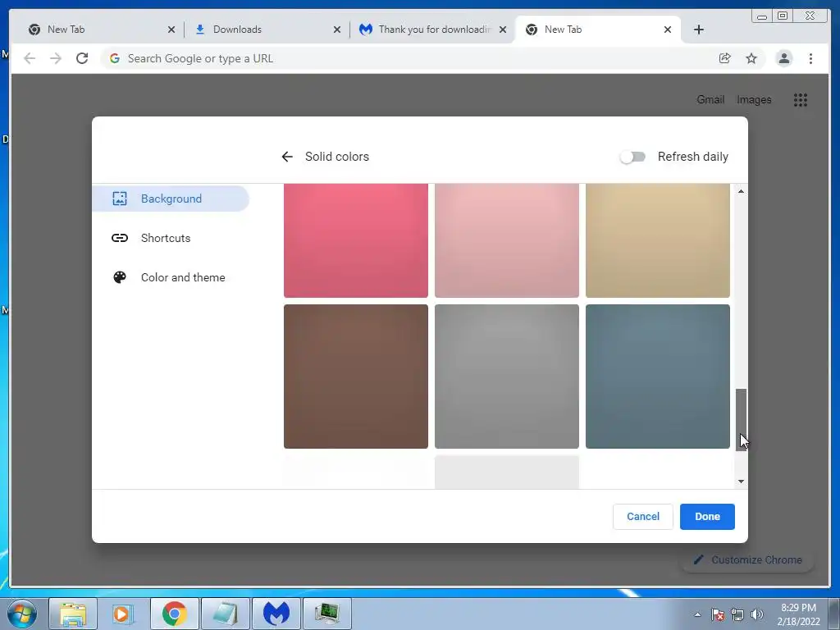The height and width of the screenshot is (630, 840).
Task: Open the Windows Start menu
Action: click(x=22, y=614)
